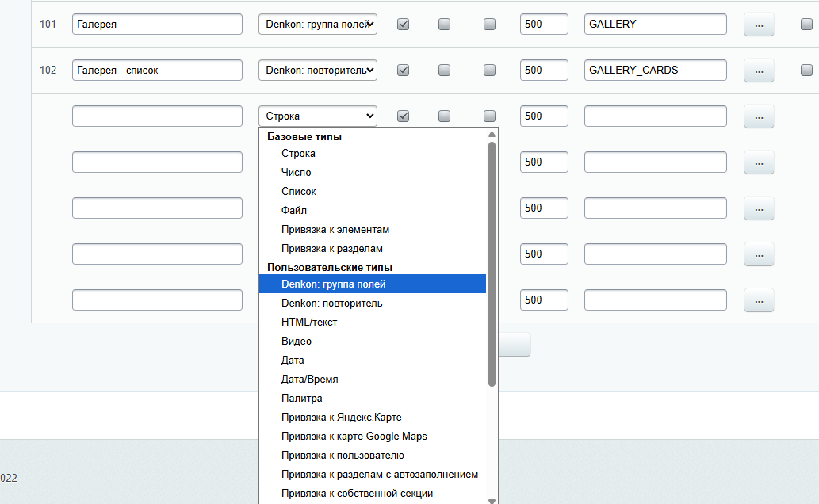Toggle second checkbox in row 101

445,24
